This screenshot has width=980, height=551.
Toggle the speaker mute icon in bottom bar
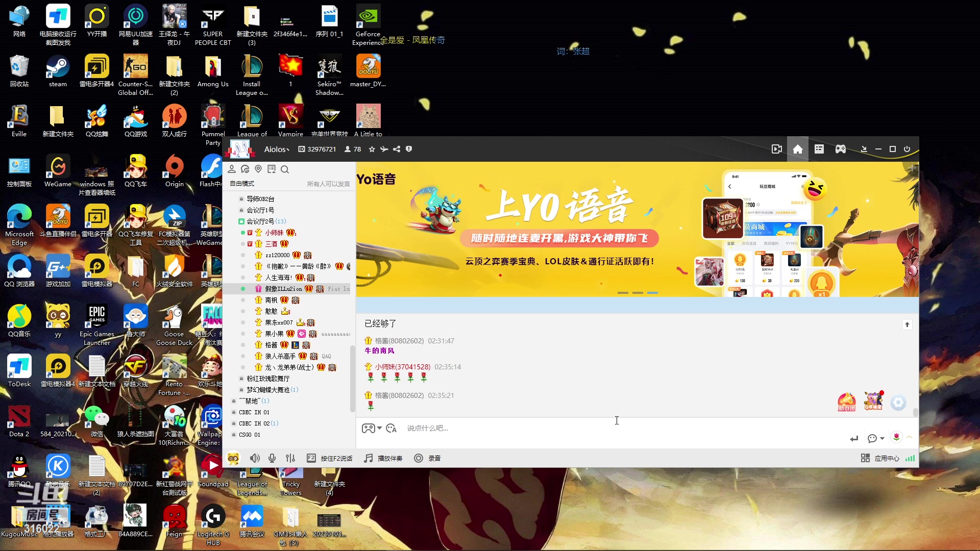tap(255, 458)
